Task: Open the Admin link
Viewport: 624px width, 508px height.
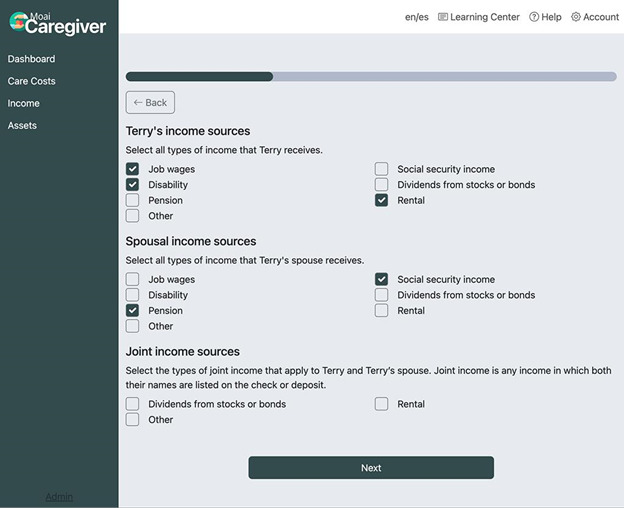Action: (x=59, y=497)
